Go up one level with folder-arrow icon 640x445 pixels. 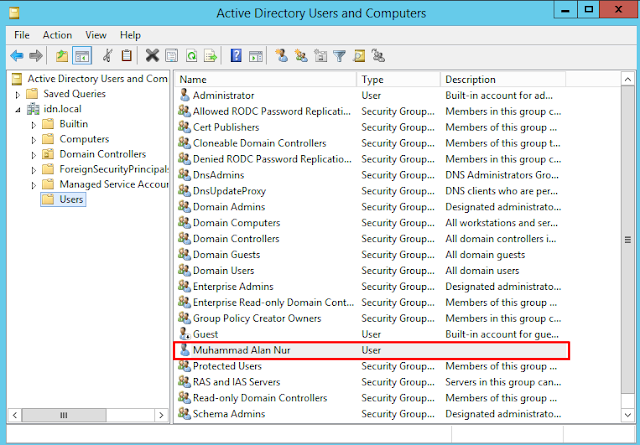[62, 56]
